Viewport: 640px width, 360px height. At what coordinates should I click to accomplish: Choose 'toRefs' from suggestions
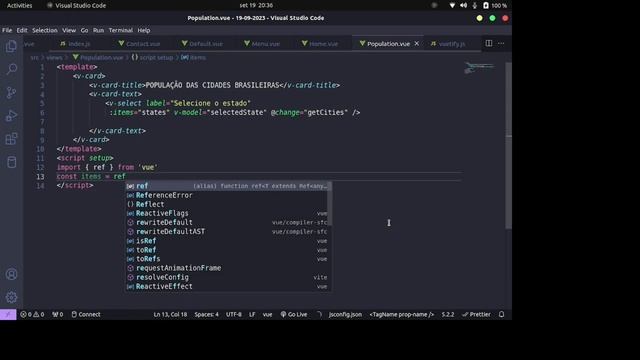point(228,259)
